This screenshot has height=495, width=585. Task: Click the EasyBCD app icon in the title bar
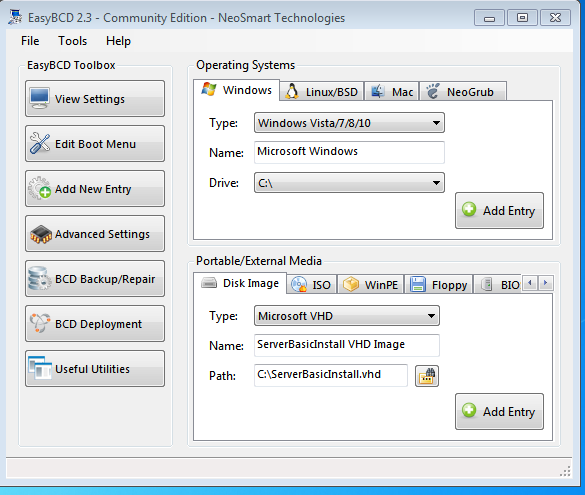point(15,18)
